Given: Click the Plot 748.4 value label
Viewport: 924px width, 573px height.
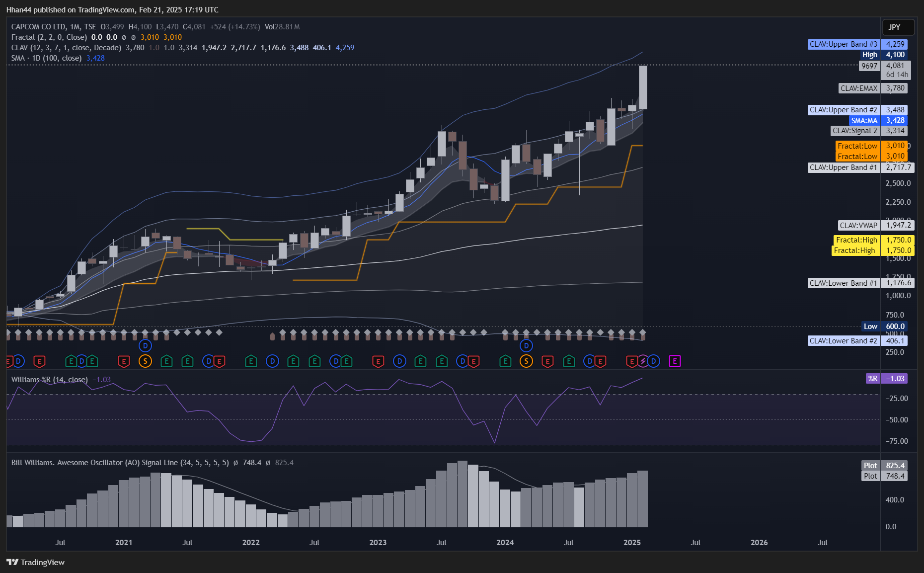Looking at the screenshot, I should 885,476.
